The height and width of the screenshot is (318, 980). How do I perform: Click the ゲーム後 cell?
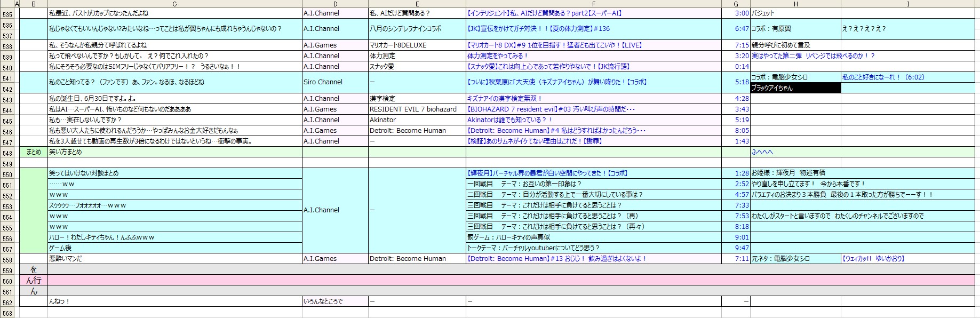point(175,248)
